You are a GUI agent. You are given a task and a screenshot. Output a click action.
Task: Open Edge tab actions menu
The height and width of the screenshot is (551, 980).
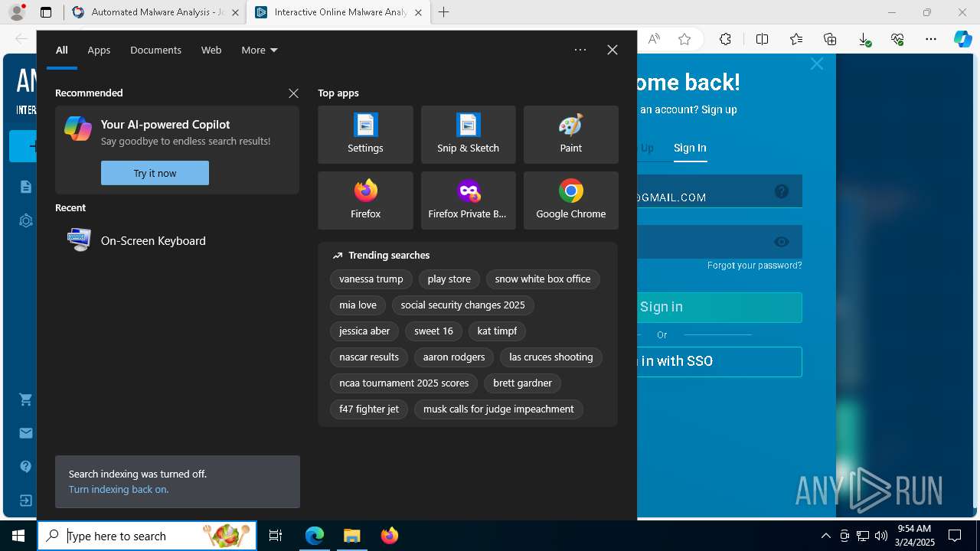46,12
